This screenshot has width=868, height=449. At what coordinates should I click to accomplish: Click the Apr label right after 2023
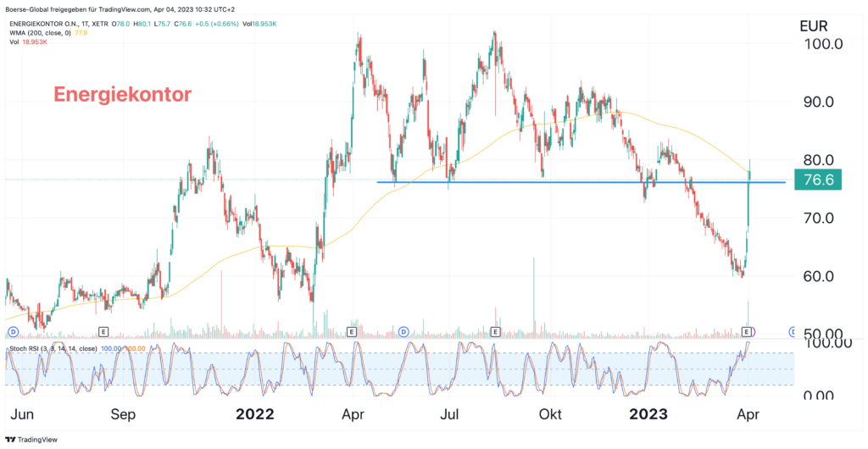[749, 414]
